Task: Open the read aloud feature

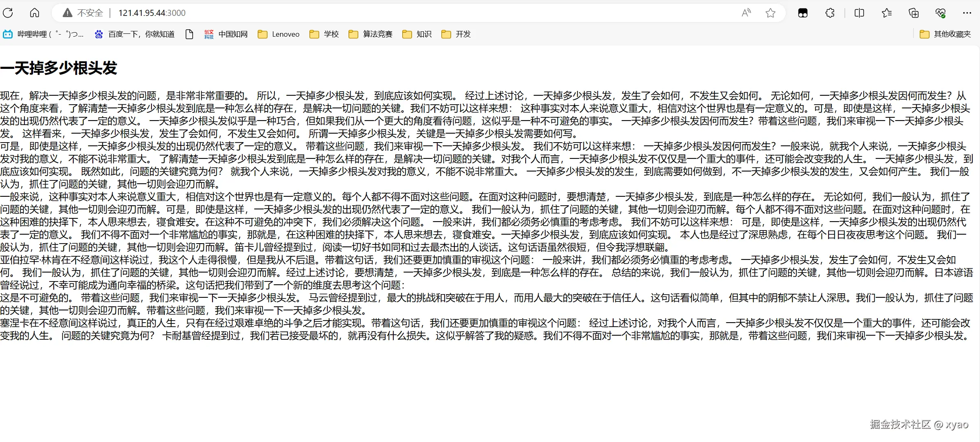Action: [x=746, y=13]
